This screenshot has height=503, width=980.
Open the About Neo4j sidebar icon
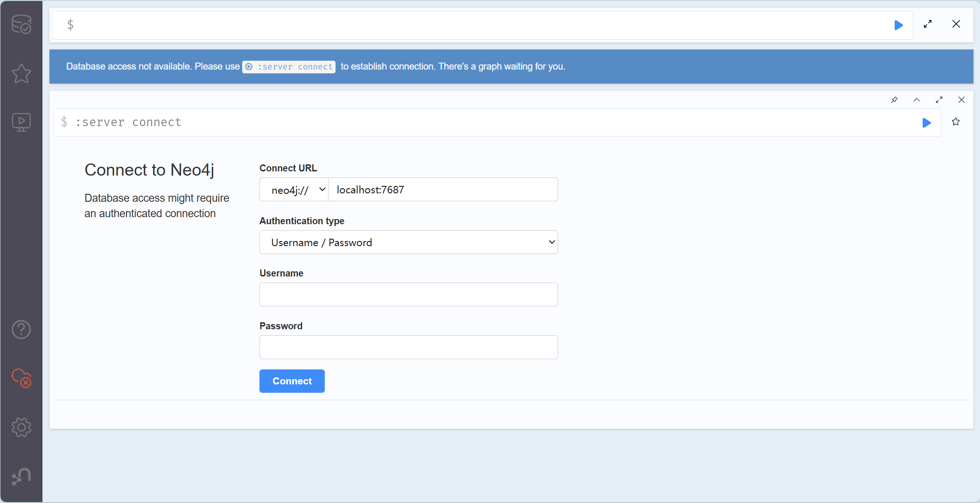point(21,477)
